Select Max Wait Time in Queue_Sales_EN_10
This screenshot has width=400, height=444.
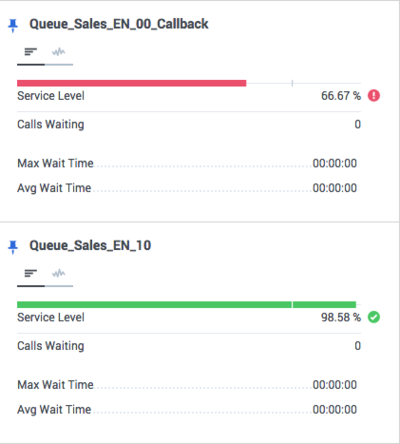click(187, 385)
